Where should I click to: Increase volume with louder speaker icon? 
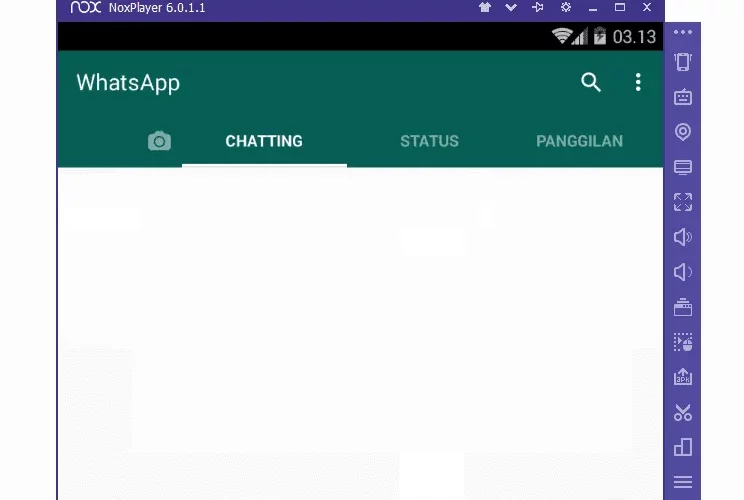(683, 237)
